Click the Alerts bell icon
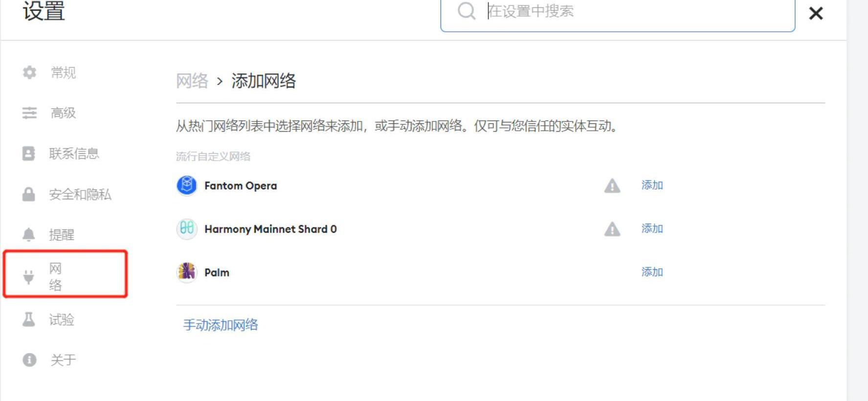The image size is (868, 401). [x=29, y=235]
